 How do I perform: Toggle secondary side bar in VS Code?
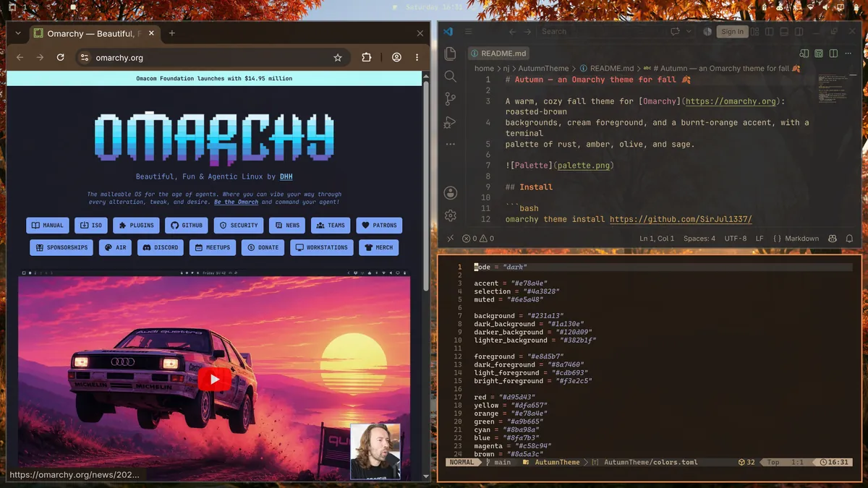[799, 32]
